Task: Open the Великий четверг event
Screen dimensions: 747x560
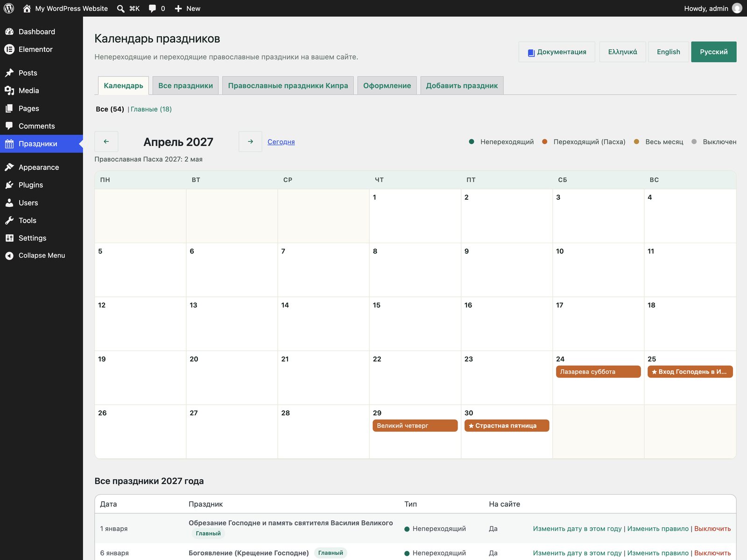Action: coord(415,426)
